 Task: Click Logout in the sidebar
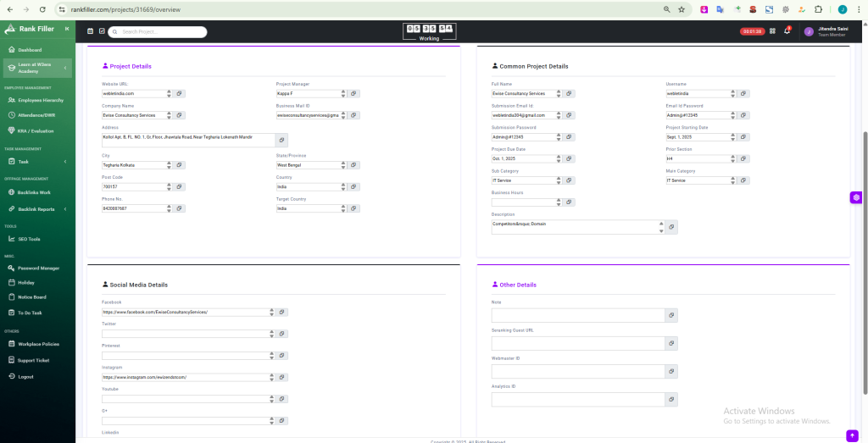click(x=25, y=376)
